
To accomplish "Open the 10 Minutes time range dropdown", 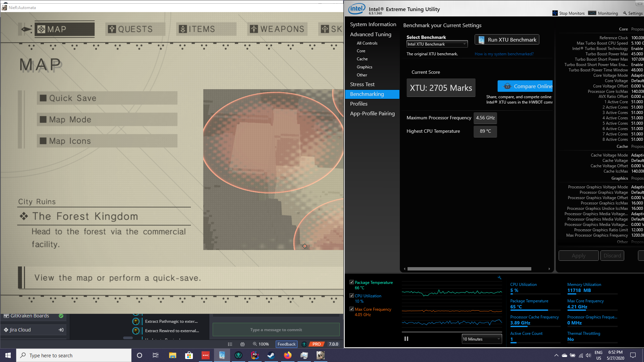I will coord(482,339).
